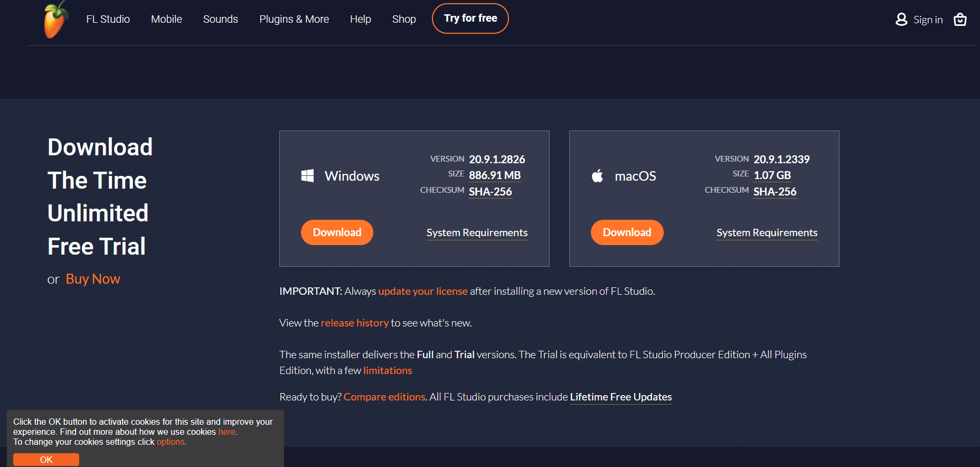The width and height of the screenshot is (980, 467).
Task: Open the Mobile menu item
Action: click(166, 19)
